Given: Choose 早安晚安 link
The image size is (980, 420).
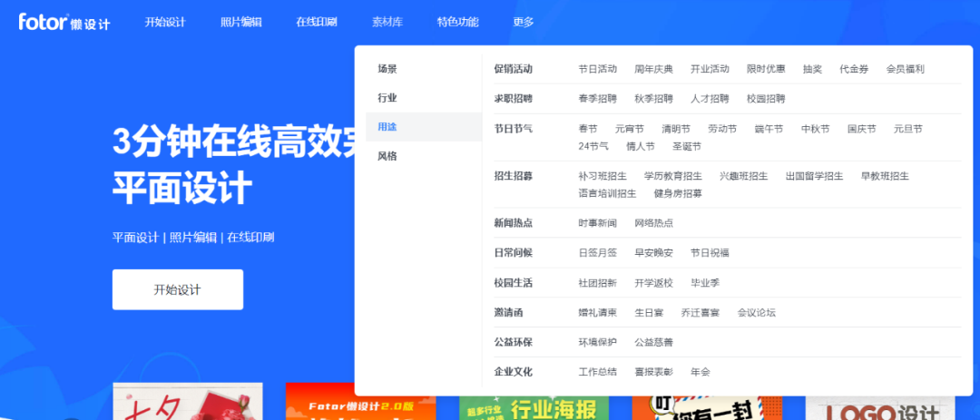Looking at the screenshot, I should 653,252.
